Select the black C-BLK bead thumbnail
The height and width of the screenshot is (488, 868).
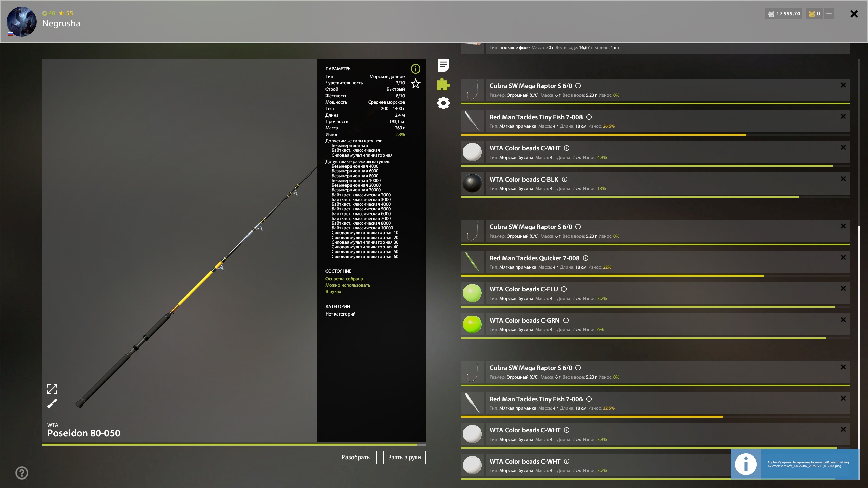[x=472, y=183]
